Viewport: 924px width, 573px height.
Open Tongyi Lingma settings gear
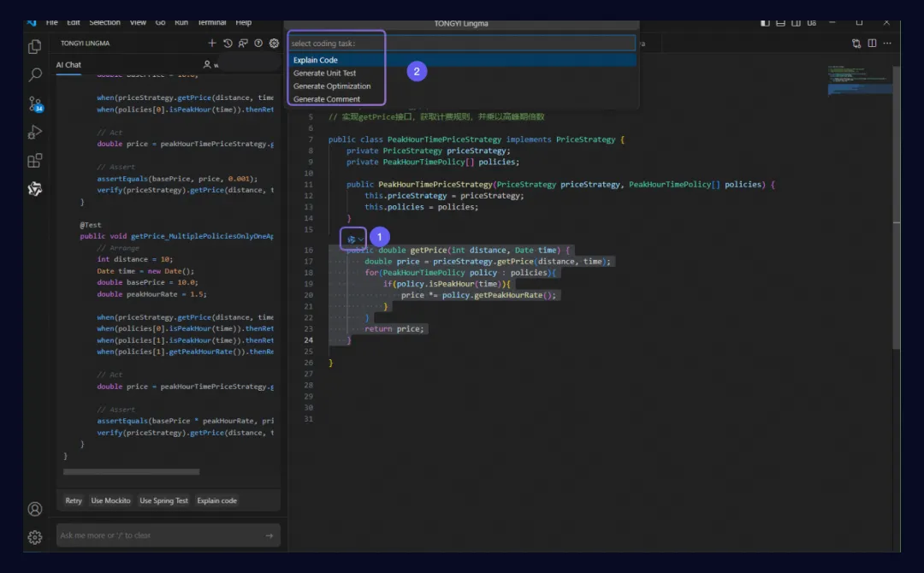[x=274, y=43]
